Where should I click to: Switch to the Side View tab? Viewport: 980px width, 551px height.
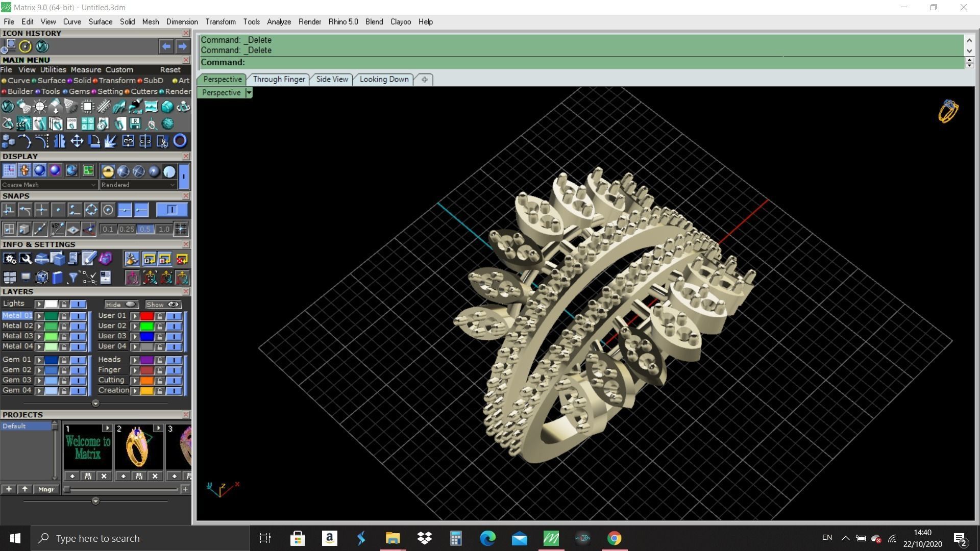[332, 79]
